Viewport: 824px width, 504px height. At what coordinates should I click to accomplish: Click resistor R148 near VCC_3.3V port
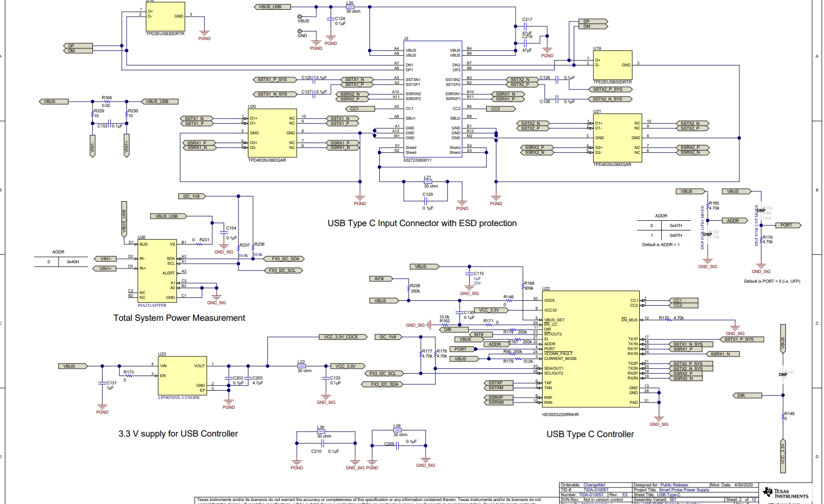[x=782, y=416]
